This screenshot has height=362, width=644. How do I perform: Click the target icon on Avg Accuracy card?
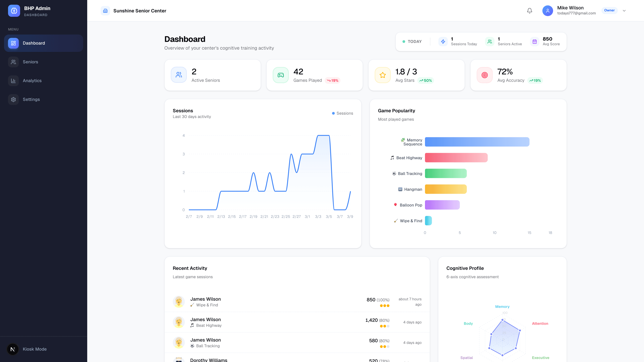(484, 75)
